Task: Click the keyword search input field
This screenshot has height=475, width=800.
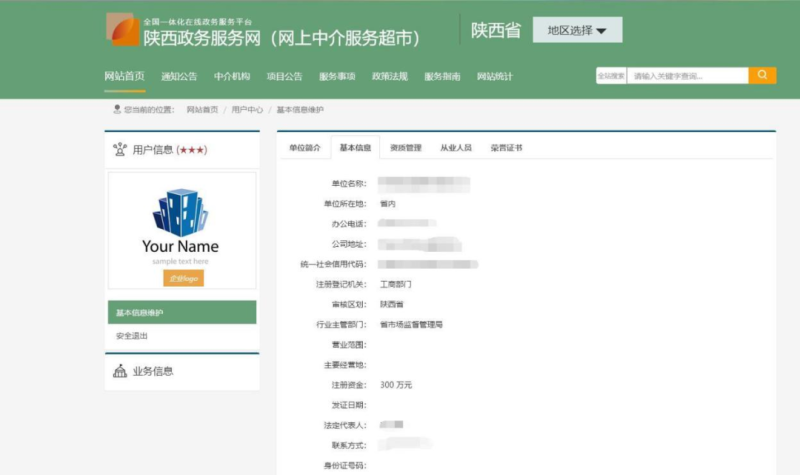Action: (x=688, y=76)
